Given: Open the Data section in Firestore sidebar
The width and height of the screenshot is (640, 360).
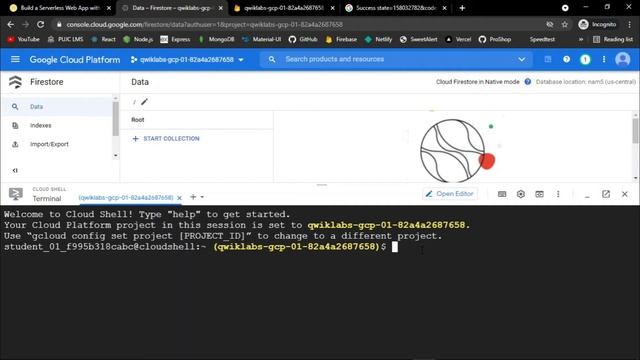Looking at the screenshot, I should [56, 107].
